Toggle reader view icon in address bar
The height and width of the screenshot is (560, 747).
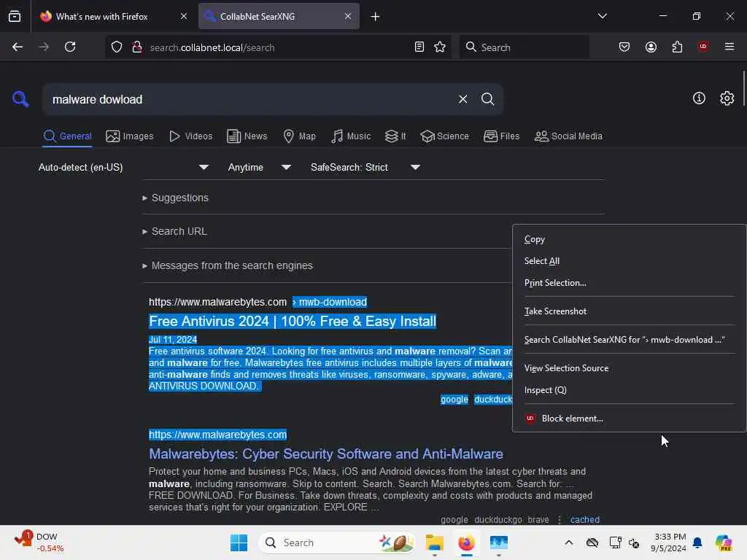coord(419,47)
